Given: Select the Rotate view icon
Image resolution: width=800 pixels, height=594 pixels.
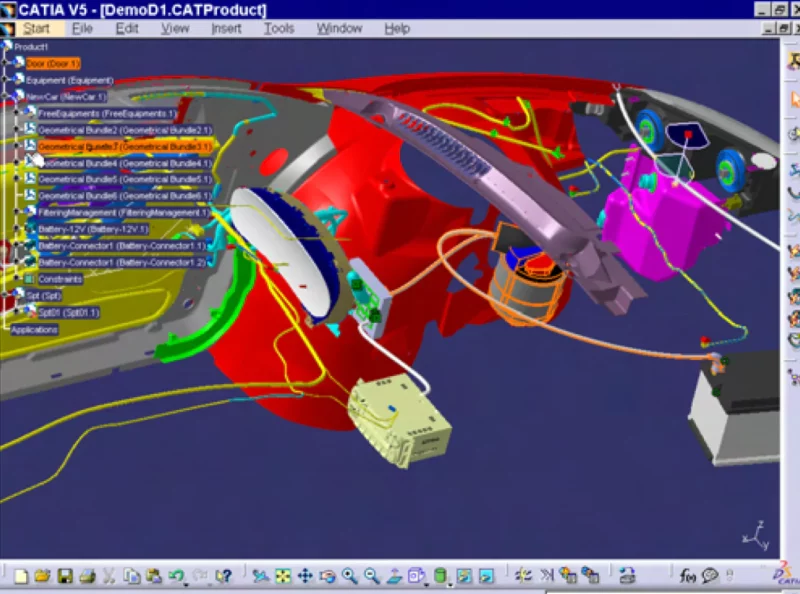Looking at the screenshot, I should pos(327,576).
